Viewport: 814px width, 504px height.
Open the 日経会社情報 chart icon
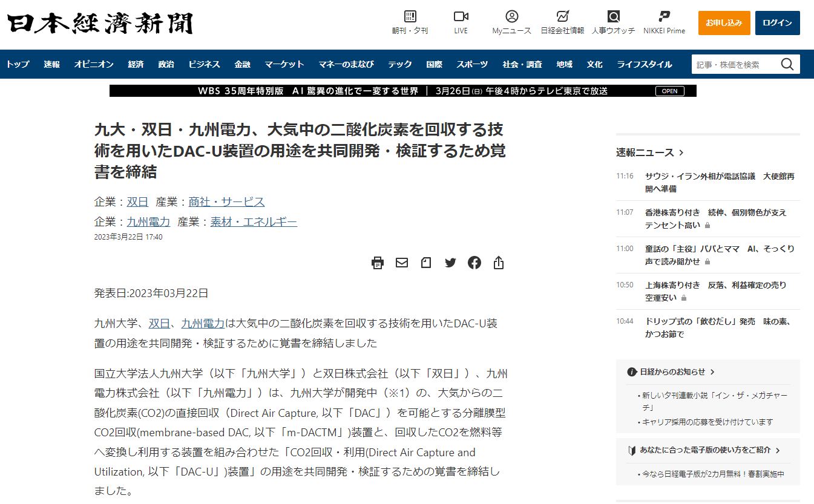(562, 17)
